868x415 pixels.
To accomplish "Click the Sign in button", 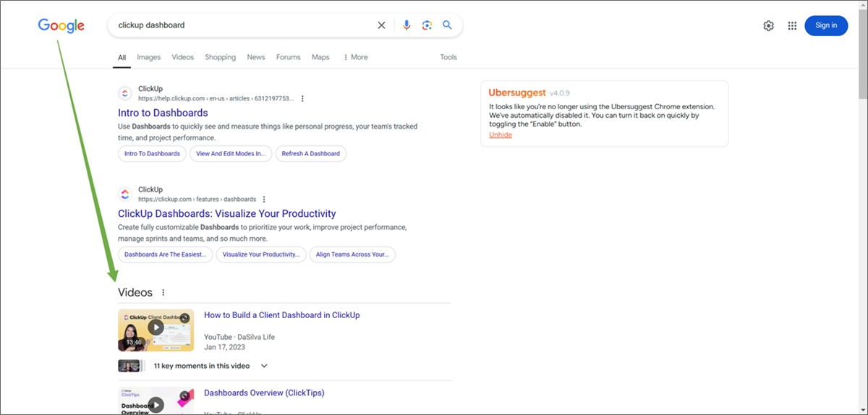I will (x=826, y=25).
